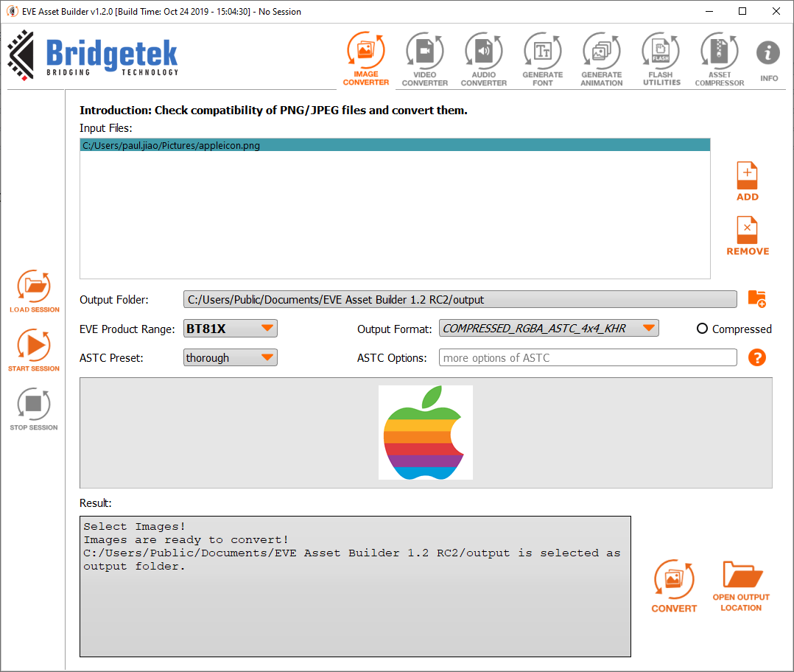This screenshot has width=794, height=672.
Task: Click Load Session icon
Action: tap(34, 291)
